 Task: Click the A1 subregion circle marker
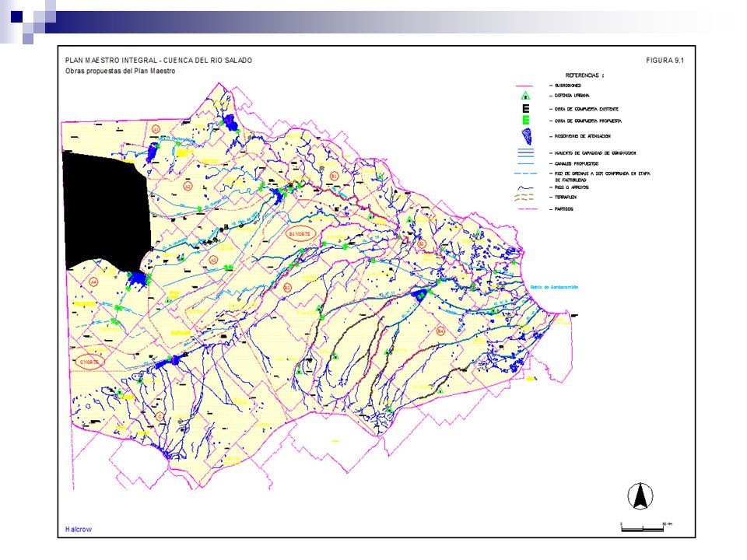156,129
